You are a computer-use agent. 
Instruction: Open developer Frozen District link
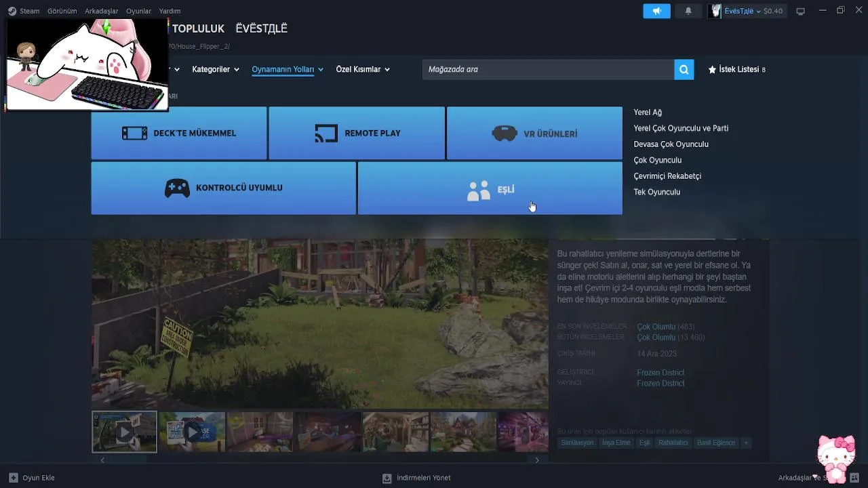pos(660,373)
